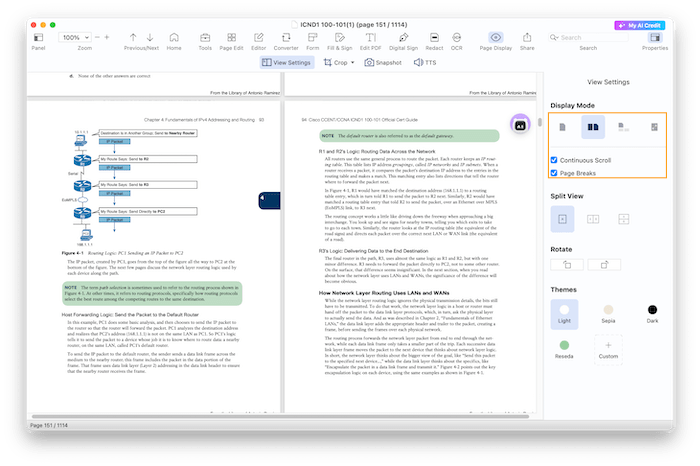Open the Tools toolbox
Image resolution: width=700 pixels, height=466 pixels.
(205, 41)
